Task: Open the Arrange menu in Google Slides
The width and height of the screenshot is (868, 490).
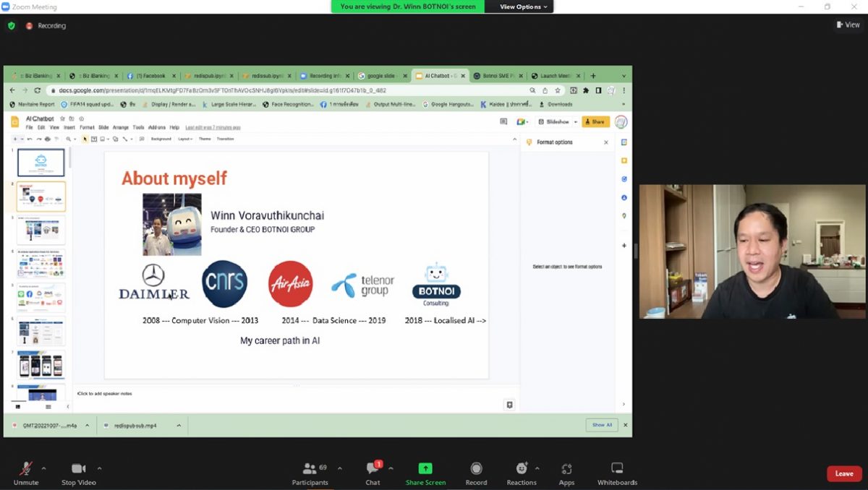Action: pos(120,127)
